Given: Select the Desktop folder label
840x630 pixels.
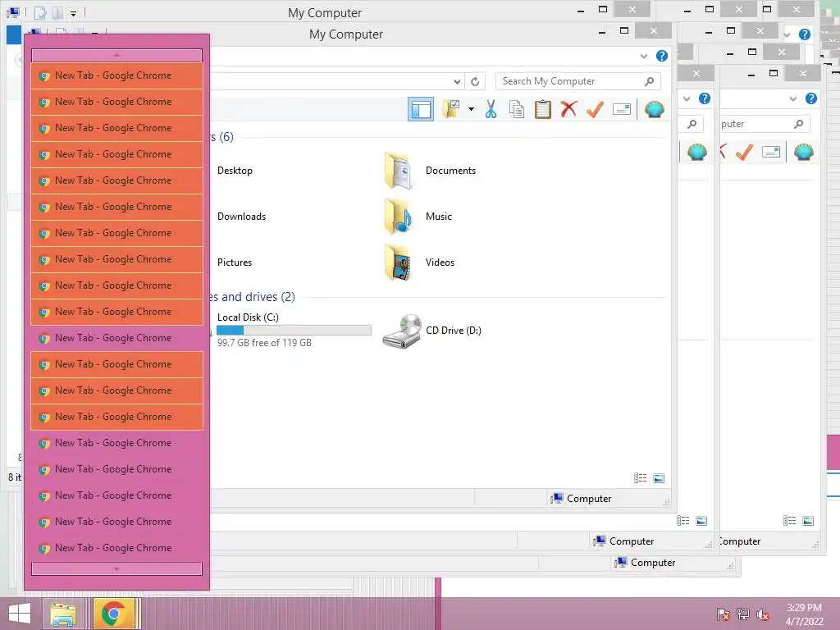Looking at the screenshot, I should pos(235,171).
